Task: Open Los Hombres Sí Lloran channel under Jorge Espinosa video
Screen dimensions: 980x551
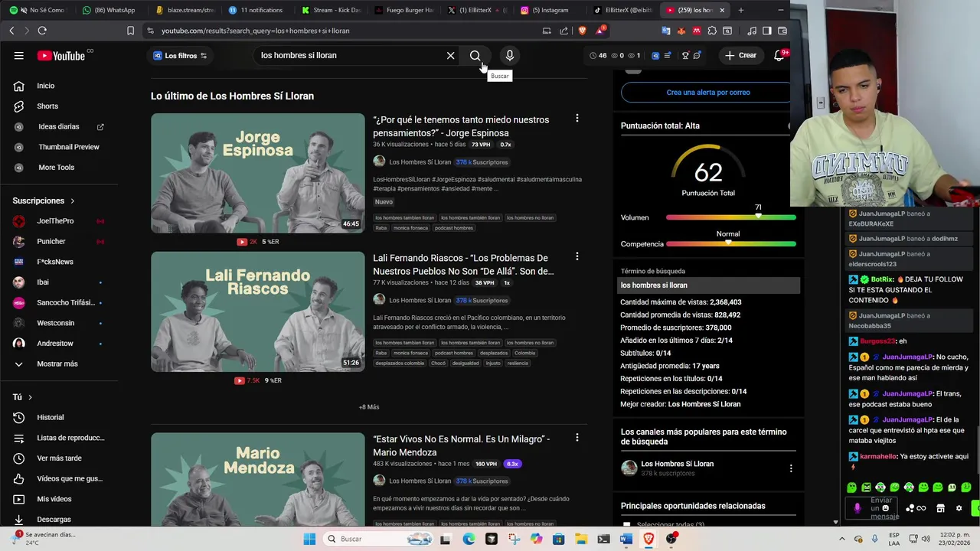Action: [x=420, y=162]
